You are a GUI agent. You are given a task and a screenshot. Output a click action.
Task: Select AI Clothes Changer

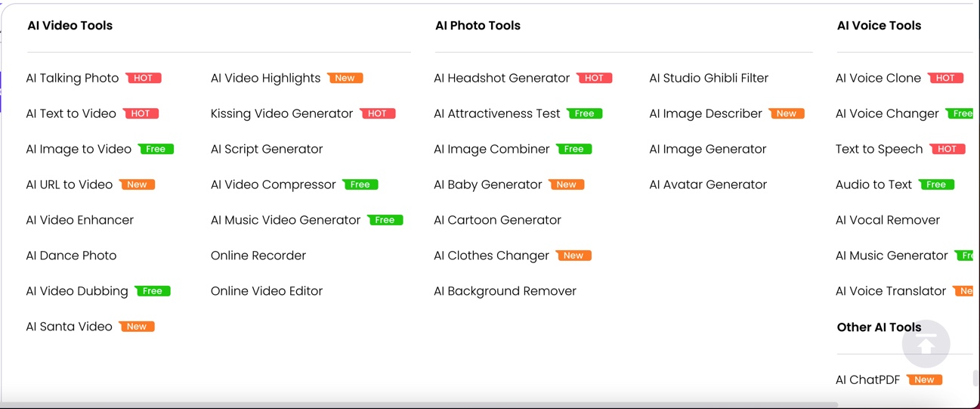tap(491, 256)
